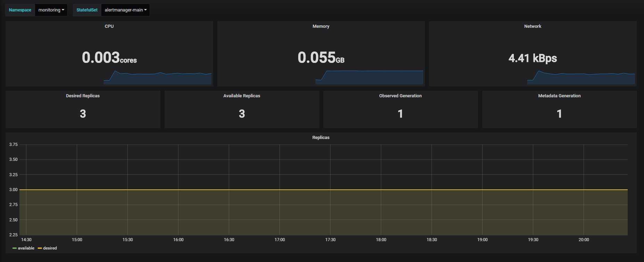Open the Metadata Generation panel title
The height and width of the screenshot is (262, 644).
(x=559, y=96)
